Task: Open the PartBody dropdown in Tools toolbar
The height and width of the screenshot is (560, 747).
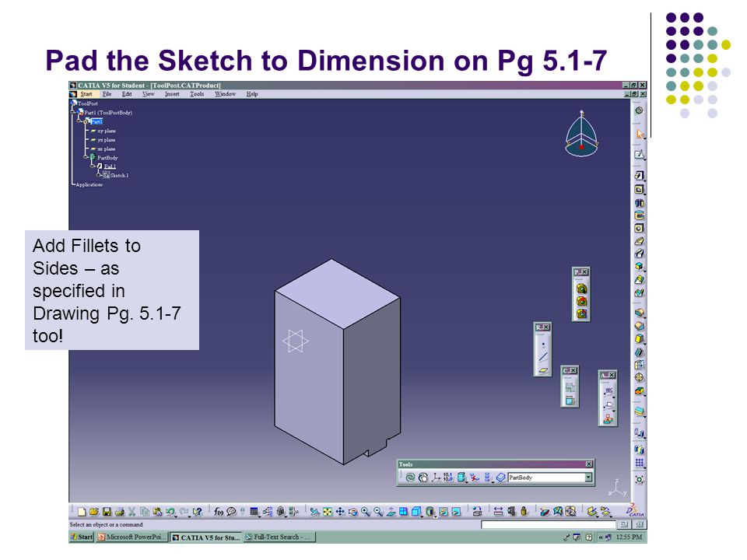Action: click(588, 478)
